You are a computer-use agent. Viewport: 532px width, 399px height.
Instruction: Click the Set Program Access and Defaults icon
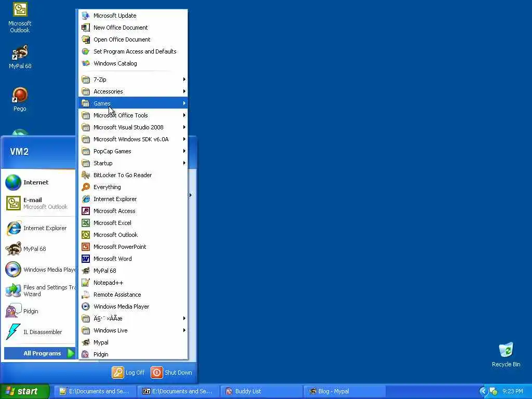(86, 51)
